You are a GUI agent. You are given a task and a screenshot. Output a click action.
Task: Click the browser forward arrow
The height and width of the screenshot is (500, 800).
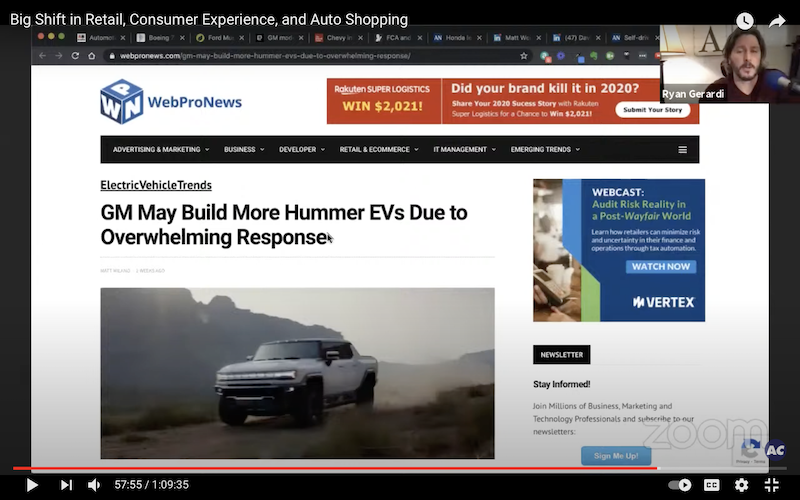pyautogui.click(x=59, y=56)
